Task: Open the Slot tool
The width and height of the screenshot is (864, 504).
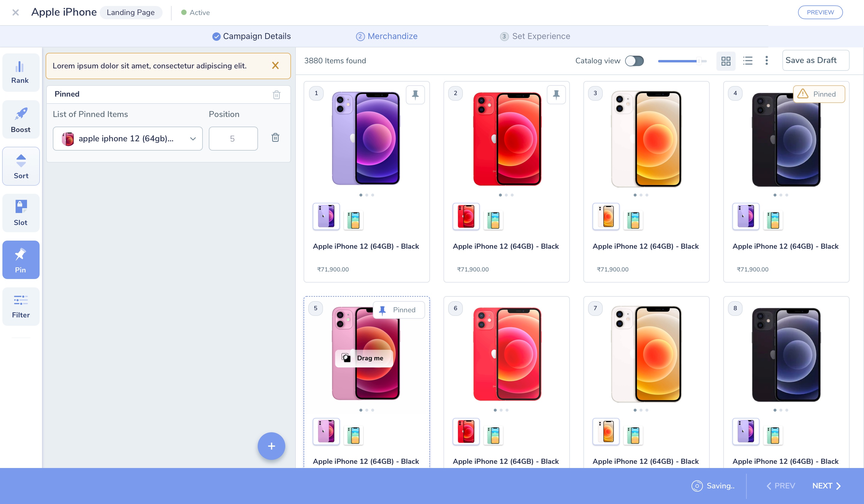Action: (x=21, y=213)
